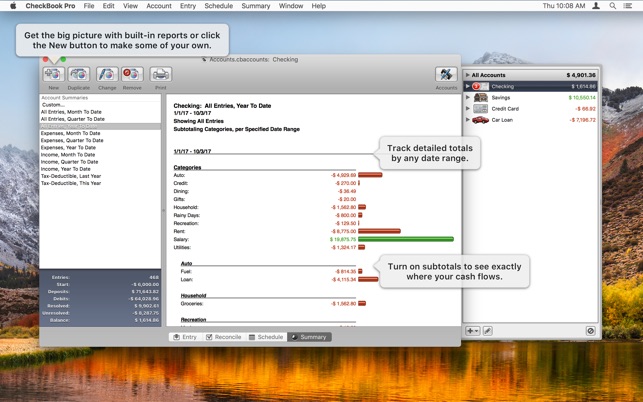
Task: Click the Rainy Days category row
Action: [x=268, y=215]
